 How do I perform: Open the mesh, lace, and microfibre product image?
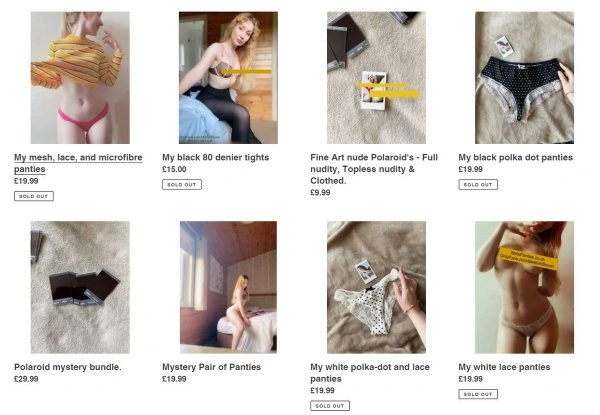[80, 78]
